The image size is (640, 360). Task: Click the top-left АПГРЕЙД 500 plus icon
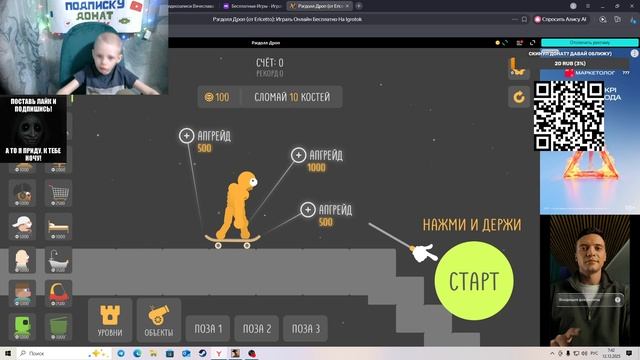click(x=187, y=136)
